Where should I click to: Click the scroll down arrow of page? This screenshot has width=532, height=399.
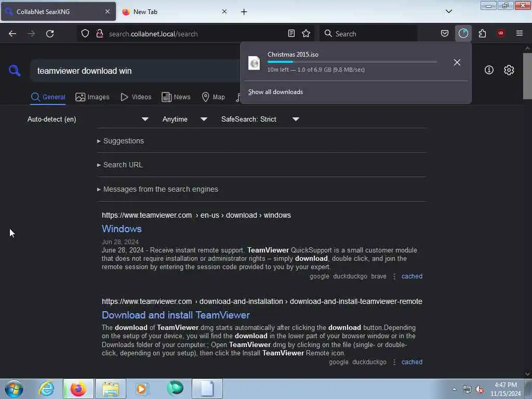pos(527,374)
